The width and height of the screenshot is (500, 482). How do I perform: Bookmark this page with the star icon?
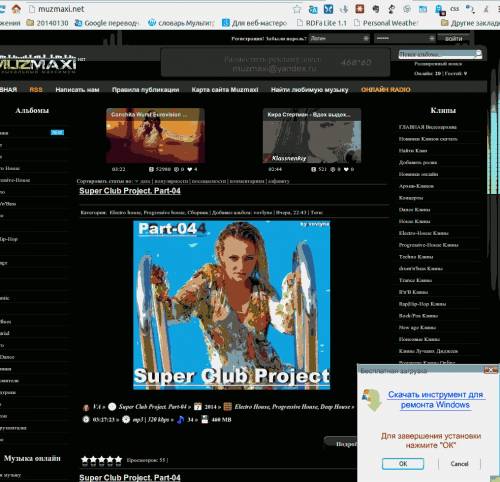coord(296,9)
